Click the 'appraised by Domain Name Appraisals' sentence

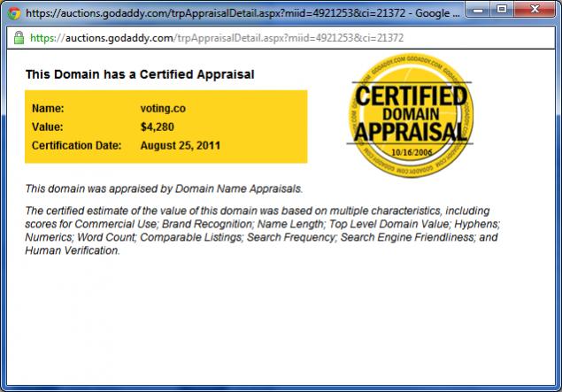click(164, 188)
